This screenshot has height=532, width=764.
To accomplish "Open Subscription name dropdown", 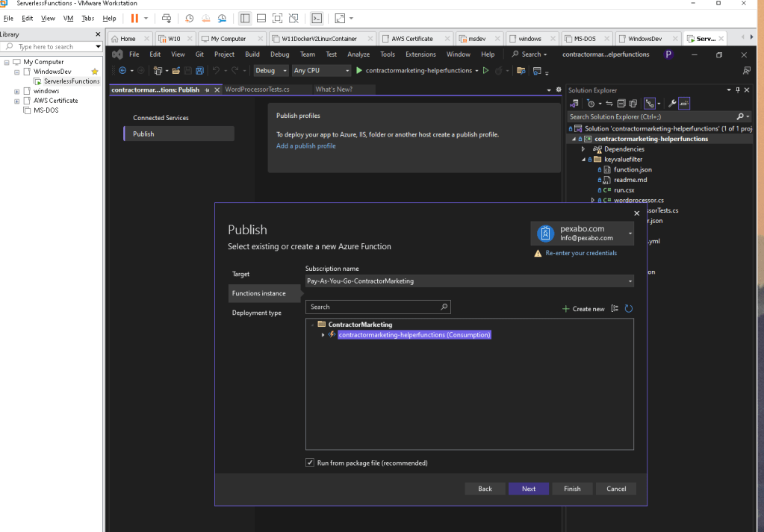I will pyautogui.click(x=469, y=281).
